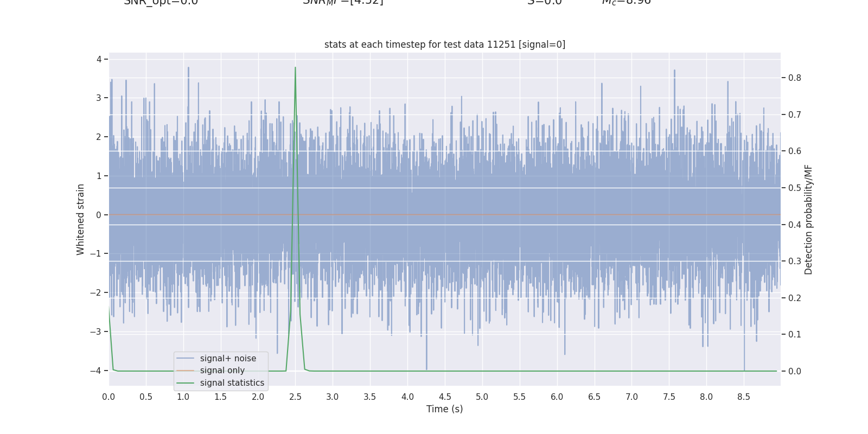Click x-axis tick label 0.0
The image size is (868, 434).
(108, 397)
